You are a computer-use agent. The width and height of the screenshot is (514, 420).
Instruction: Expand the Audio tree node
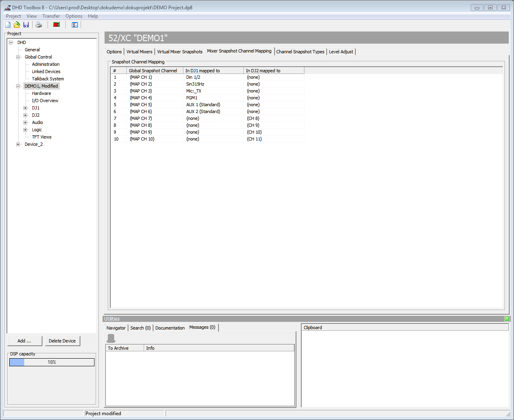(x=25, y=123)
